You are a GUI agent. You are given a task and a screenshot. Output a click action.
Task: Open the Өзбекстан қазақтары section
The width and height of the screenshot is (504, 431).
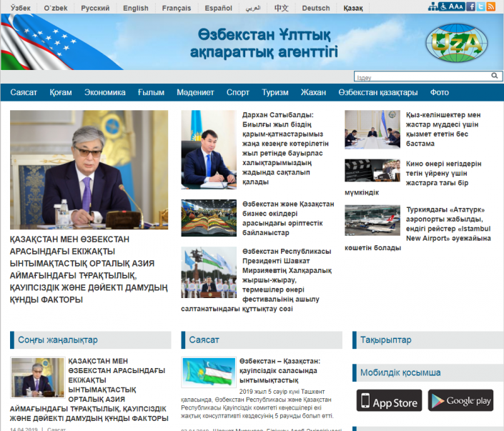(378, 93)
